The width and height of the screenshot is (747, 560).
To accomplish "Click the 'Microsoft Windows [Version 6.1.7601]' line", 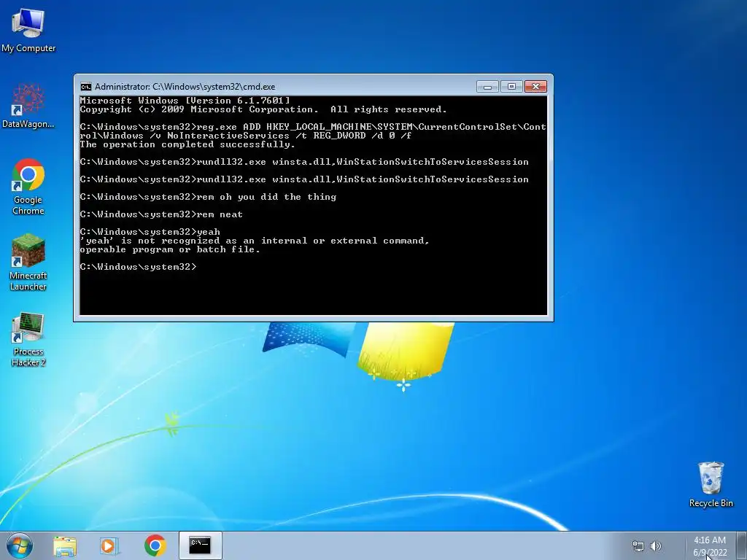I will 185,101.
